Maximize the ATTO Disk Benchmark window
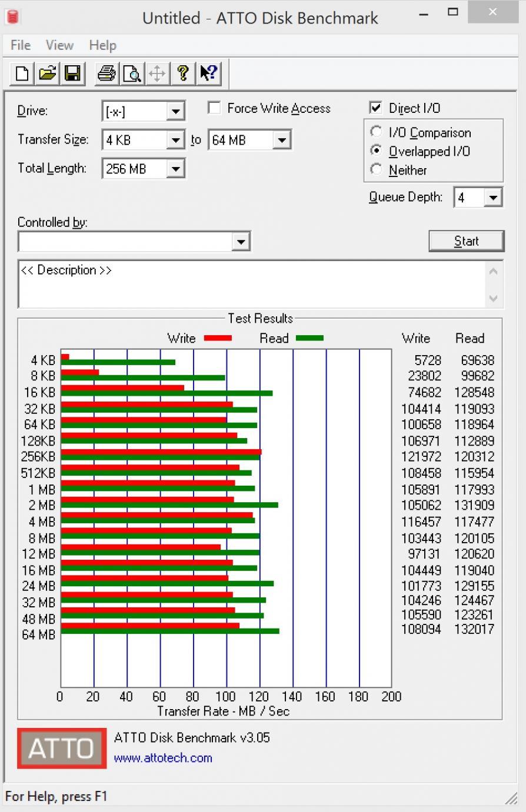Image resolution: width=526 pixels, height=812 pixels. (453, 12)
